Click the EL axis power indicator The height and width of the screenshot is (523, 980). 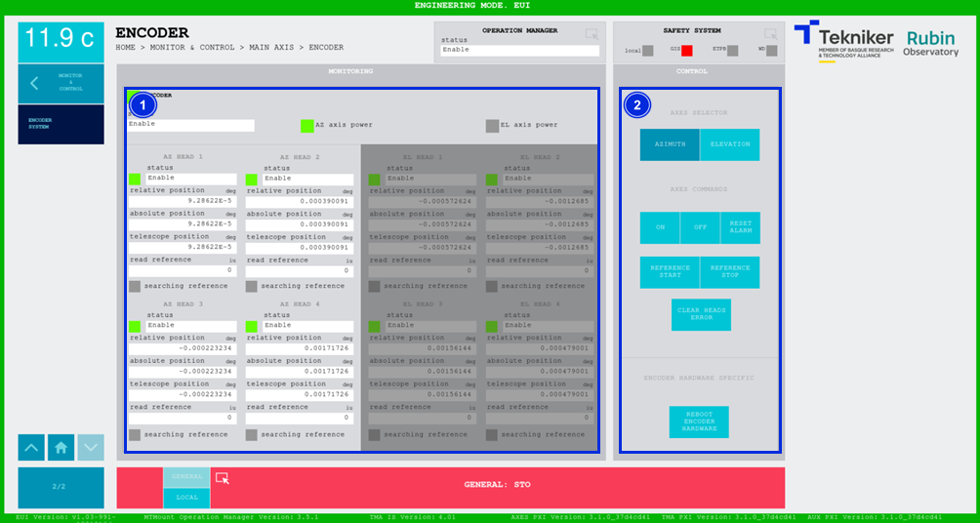493,126
